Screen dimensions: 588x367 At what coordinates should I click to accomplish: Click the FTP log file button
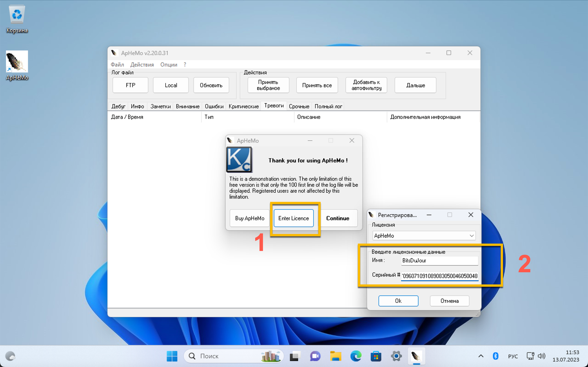tap(131, 85)
